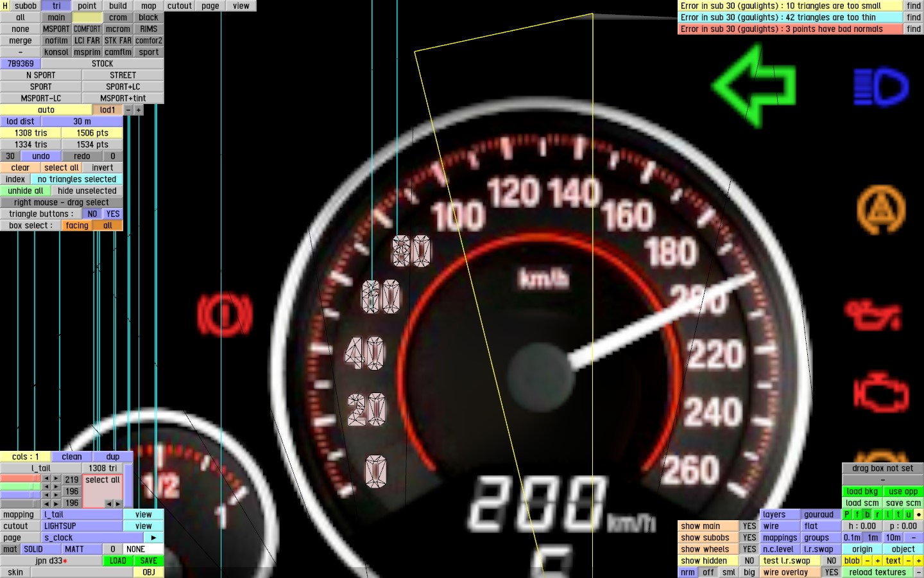This screenshot has width=924, height=578.
Task: Switch to the cutout tab at top
Action: [x=180, y=6]
